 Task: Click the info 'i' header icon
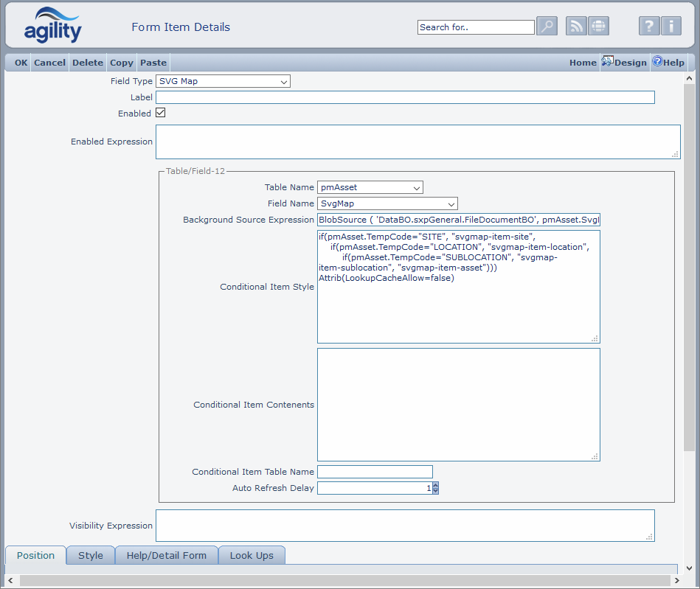pos(670,27)
